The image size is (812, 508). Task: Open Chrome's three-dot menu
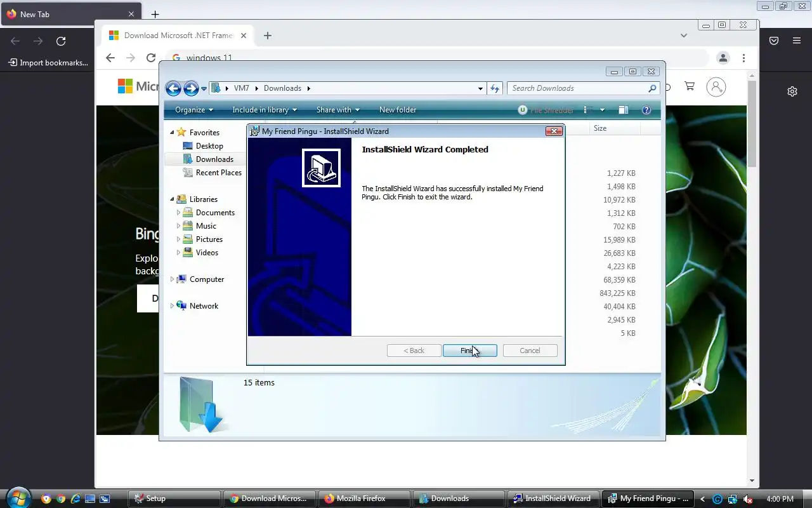coord(743,58)
